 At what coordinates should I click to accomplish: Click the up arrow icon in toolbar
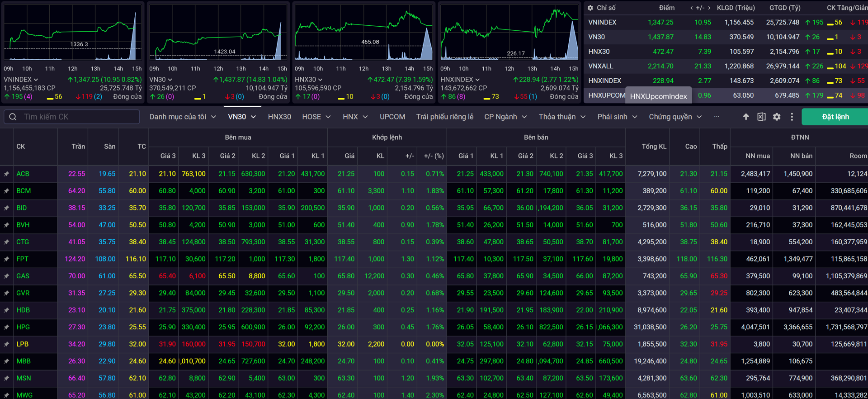[746, 117]
